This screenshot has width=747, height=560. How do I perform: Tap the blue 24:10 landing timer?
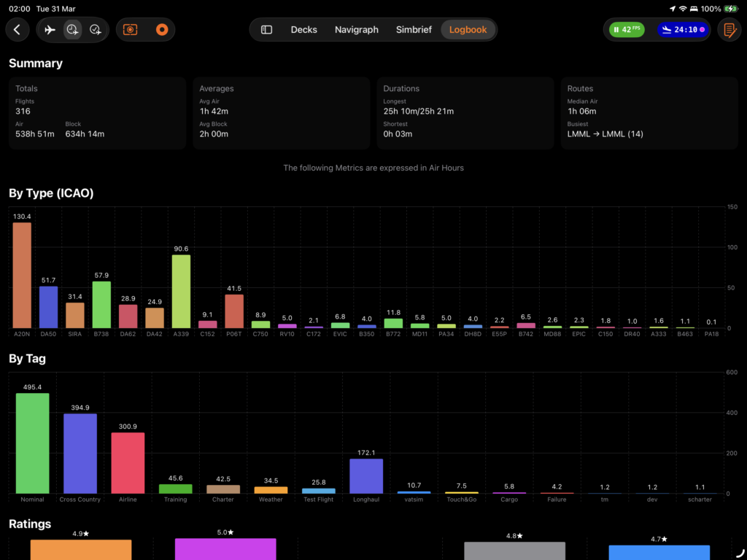click(x=682, y=30)
